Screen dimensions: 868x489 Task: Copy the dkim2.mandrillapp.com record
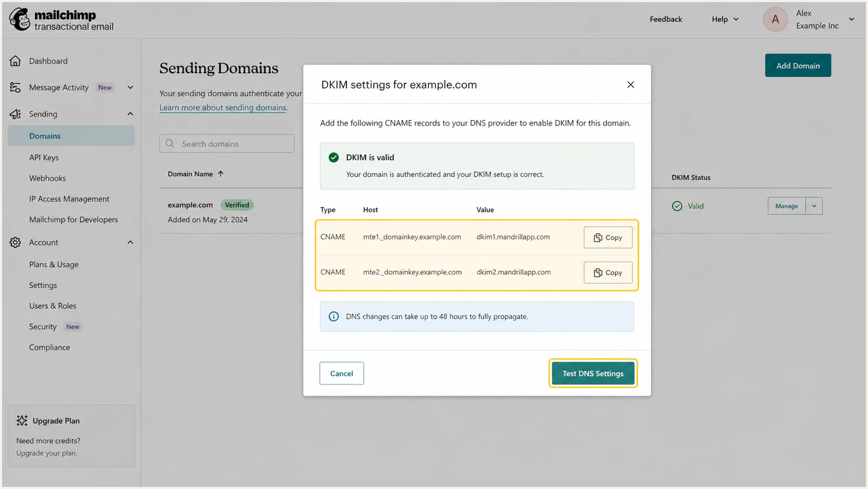click(608, 272)
